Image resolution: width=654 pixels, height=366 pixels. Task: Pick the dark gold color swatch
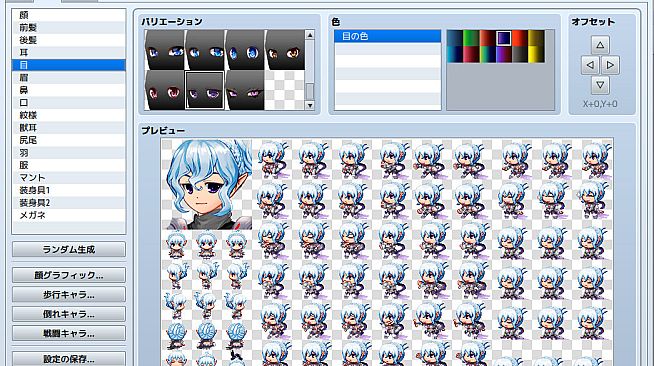[536, 38]
